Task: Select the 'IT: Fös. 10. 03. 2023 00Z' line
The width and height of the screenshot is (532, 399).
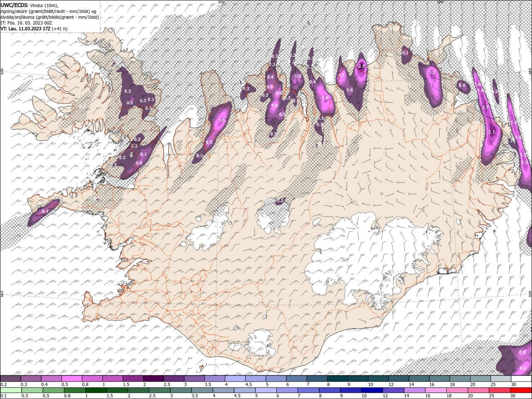Action: tap(26, 23)
